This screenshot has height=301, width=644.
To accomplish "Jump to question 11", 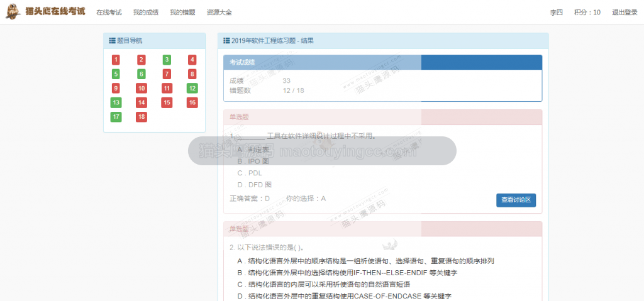I will (x=167, y=88).
